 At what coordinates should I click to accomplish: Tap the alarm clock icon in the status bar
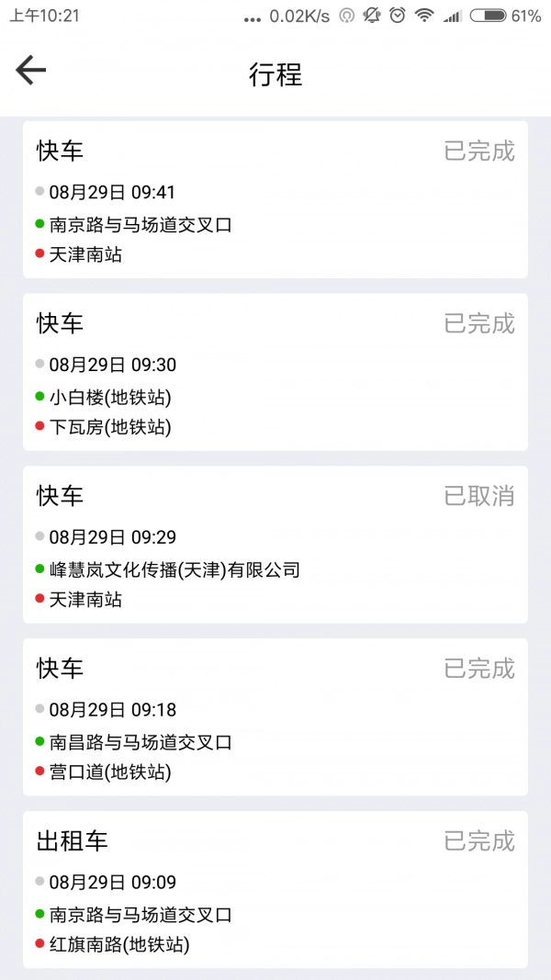click(398, 15)
